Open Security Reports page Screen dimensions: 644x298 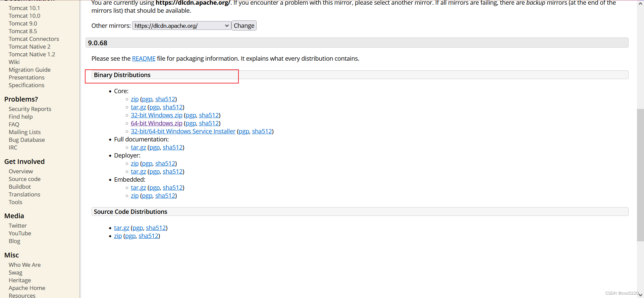[30, 109]
